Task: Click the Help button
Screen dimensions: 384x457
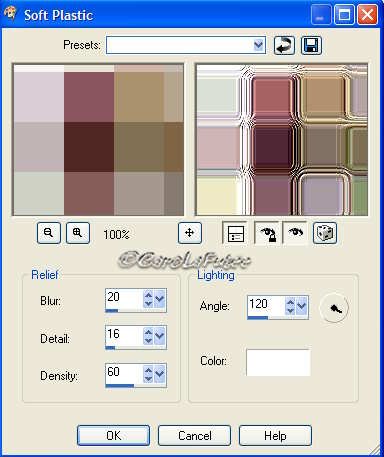Action: coord(275,436)
